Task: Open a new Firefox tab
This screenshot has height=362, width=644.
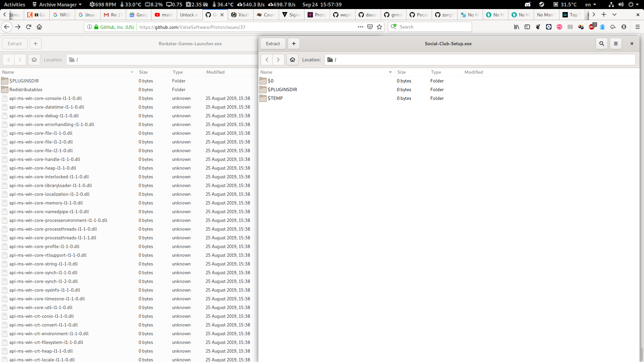Action: (x=604, y=14)
